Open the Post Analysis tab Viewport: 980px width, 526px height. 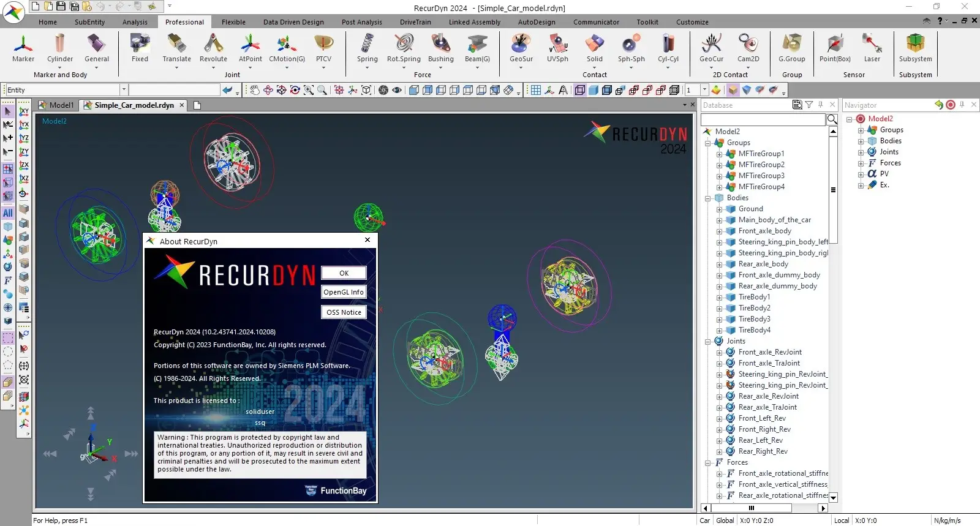pos(361,22)
